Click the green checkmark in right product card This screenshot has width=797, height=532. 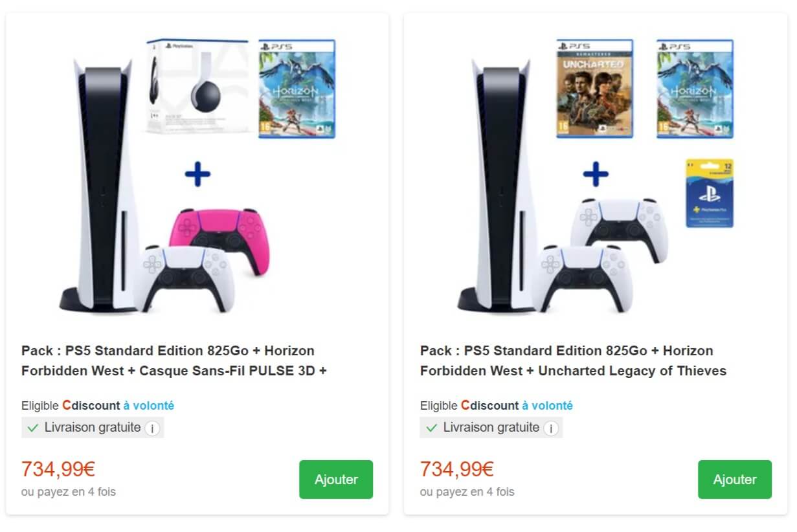[432, 428]
